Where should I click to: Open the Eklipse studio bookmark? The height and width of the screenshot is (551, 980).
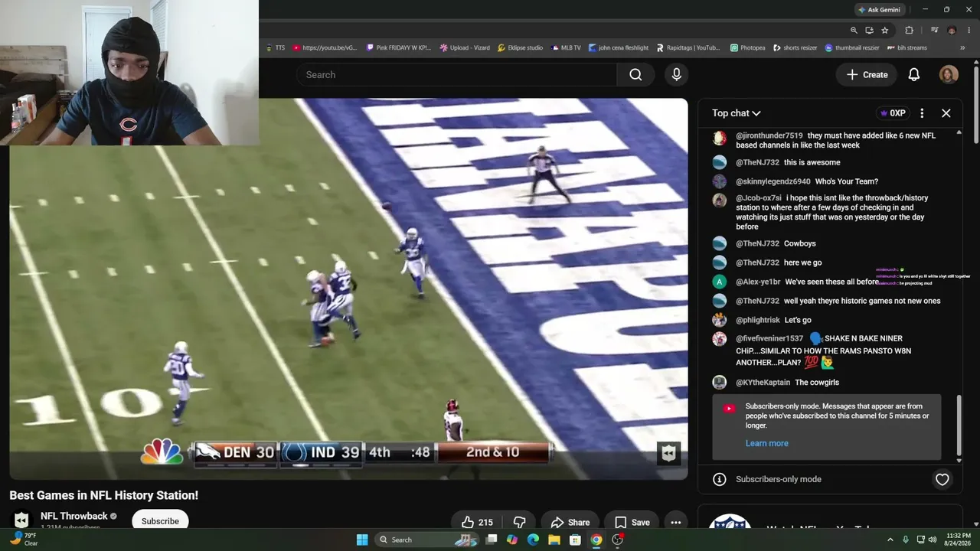(520, 47)
